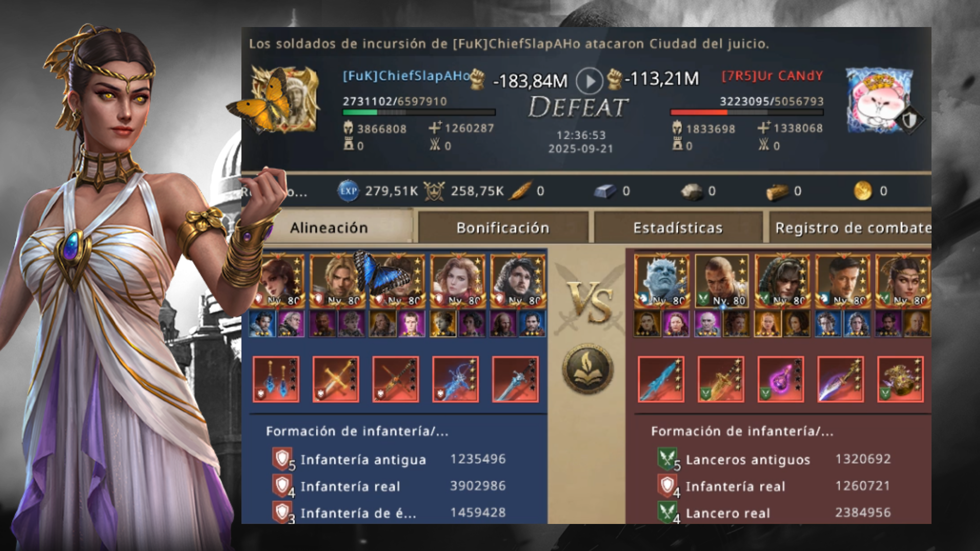Click the [7R5]Ur CANdY player name
The image size is (980, 551).
[772, 76]
